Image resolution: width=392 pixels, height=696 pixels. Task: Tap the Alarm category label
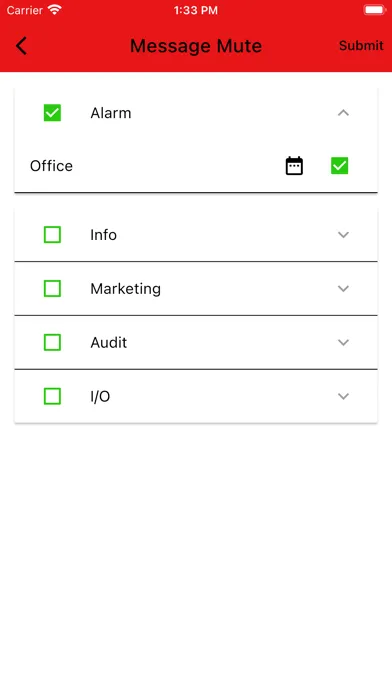(x=111, y=113)
